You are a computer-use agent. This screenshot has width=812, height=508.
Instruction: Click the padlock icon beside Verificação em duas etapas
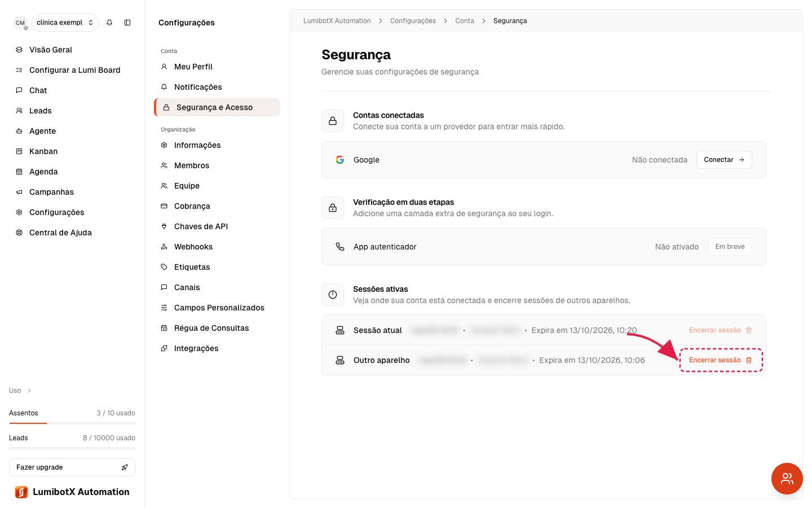[x=333, y=208]
